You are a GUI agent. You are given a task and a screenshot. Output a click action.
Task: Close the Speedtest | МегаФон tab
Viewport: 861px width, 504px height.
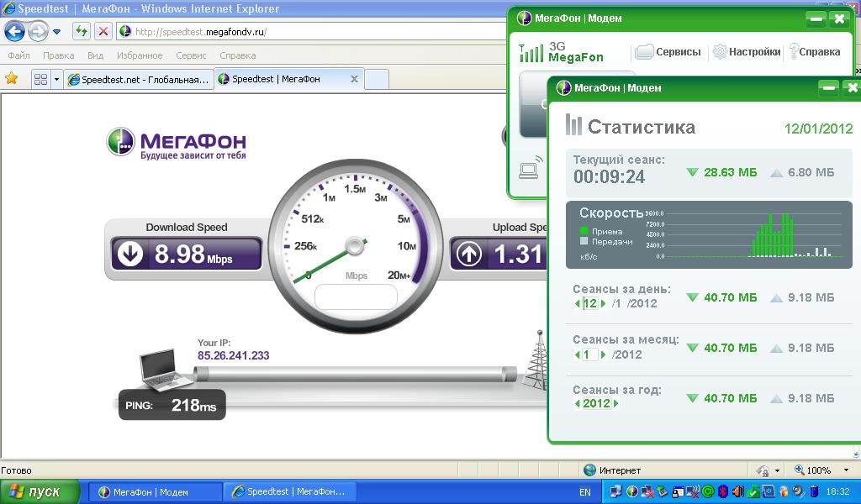(354, 79)
